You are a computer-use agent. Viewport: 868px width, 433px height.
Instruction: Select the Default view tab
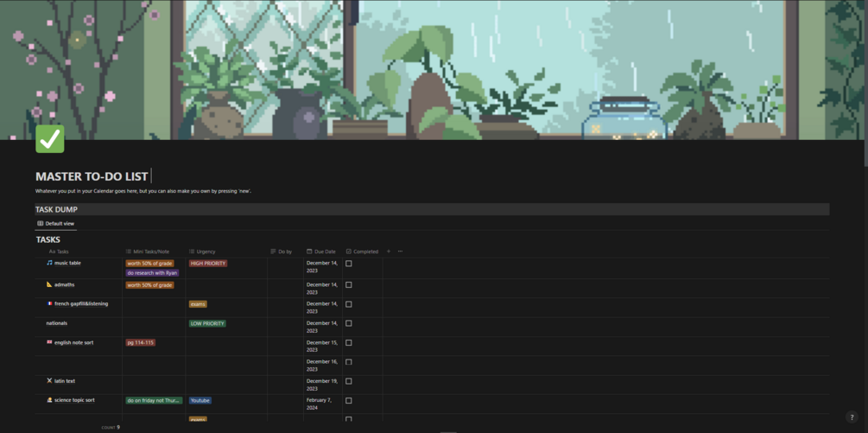coord(56,224)
